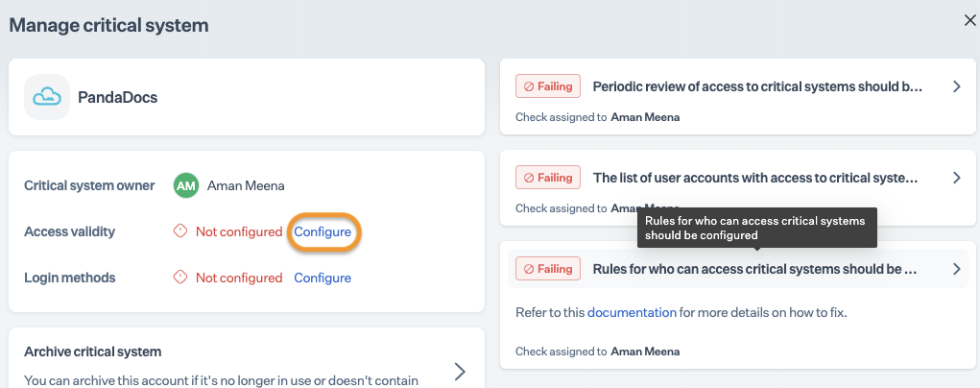Configure the Access validity setting
Screen dimensions: 980x388
323,231
